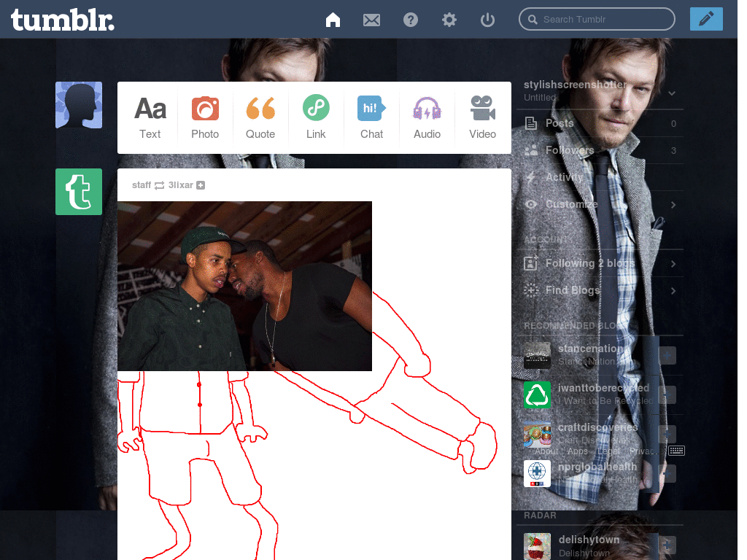747x560 pixels.
Task: Click the Following blogs person icon
Action: click(531, 262)
